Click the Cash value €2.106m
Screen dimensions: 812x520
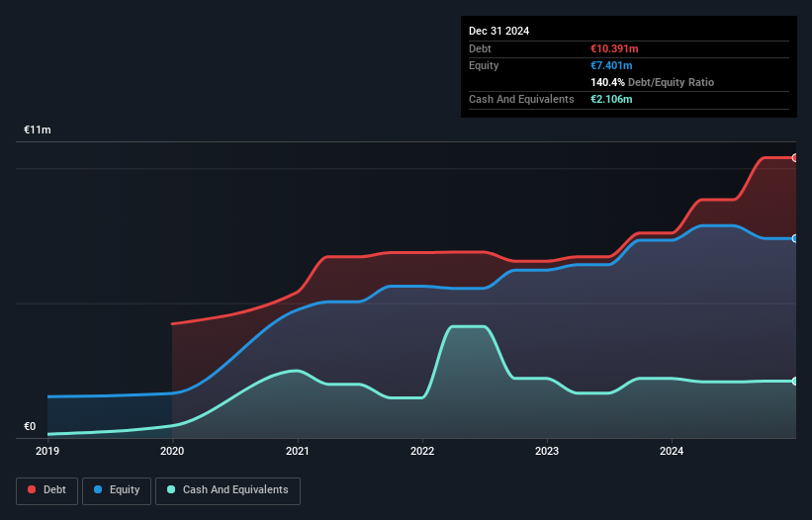point(611,99)
